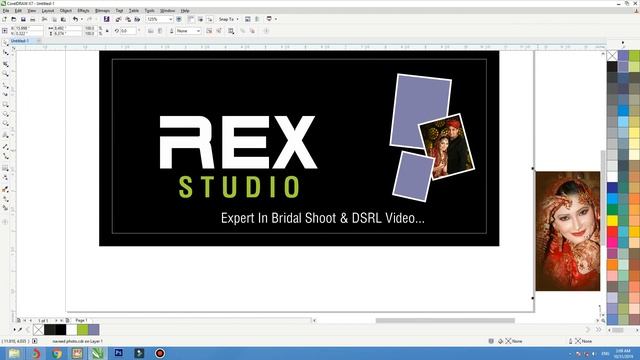Select the Drop Shadow tool in the toolbox

[x=5, y=168]
